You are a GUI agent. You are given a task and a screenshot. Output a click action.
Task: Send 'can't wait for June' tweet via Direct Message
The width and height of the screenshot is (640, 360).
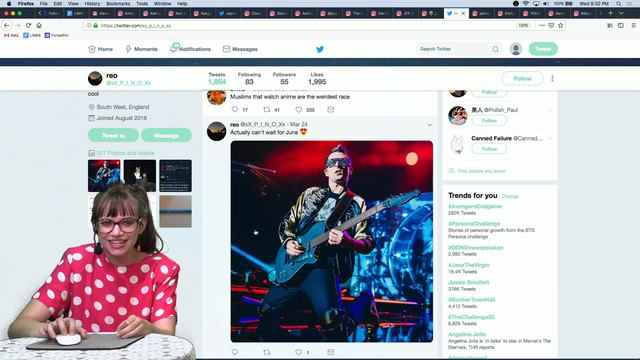click(331, 352)
